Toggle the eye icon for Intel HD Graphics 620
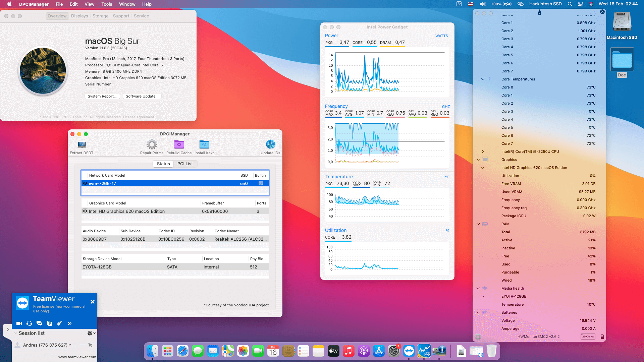The width and height of the screenshot is (644, 362). click(x=85, y=211)
